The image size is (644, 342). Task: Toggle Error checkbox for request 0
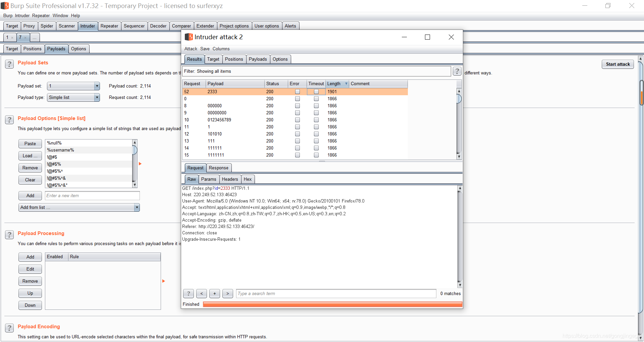point(298,99)
